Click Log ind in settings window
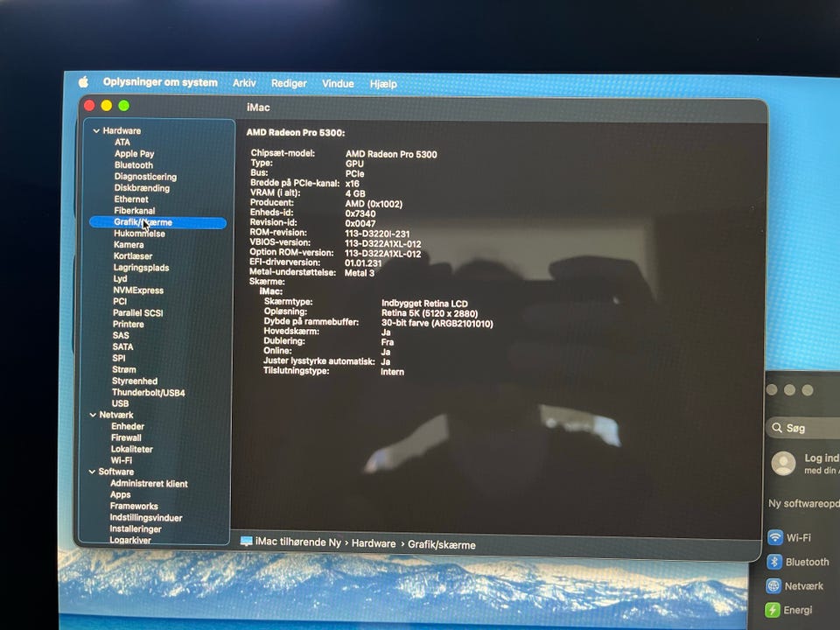Image resolution: width=840 pixels, height=630 pixels. [x=822, y=458]
